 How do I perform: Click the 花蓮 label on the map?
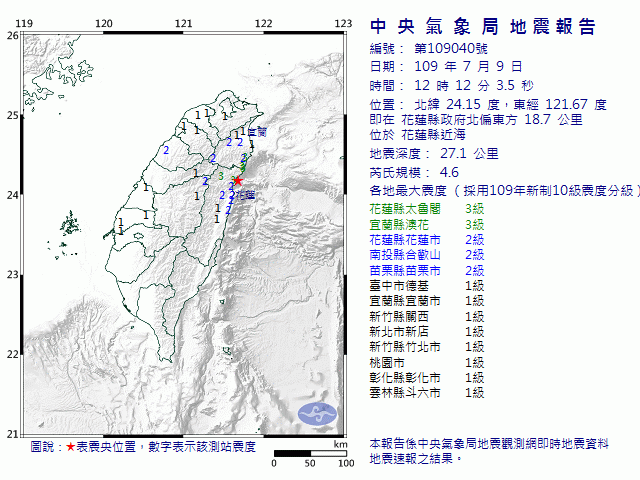tap(245, 197)
